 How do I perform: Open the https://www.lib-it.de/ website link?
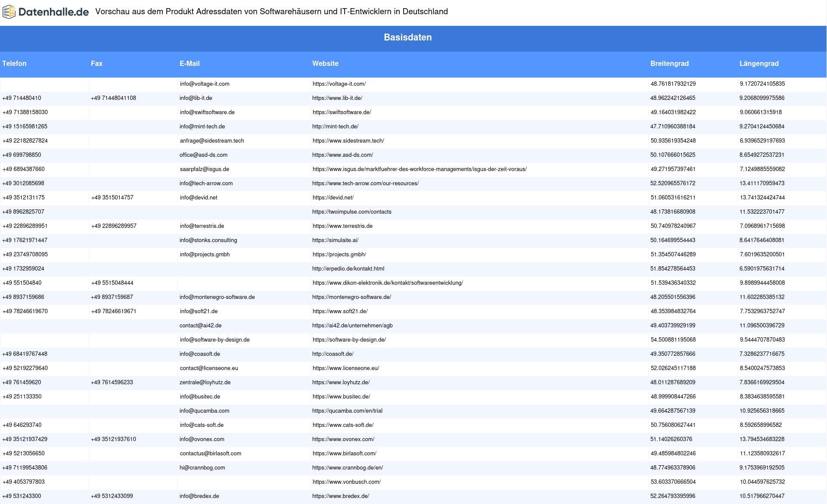(337, 98)
